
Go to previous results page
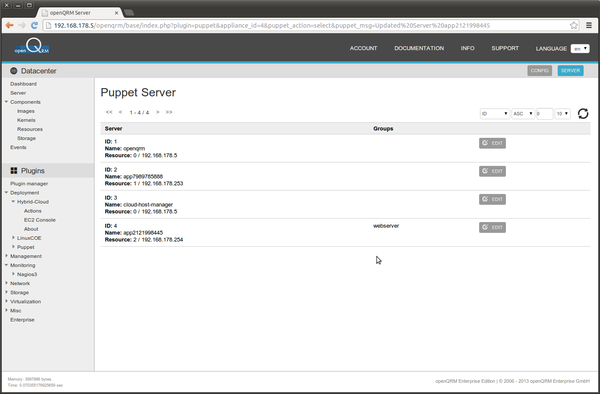121,112
